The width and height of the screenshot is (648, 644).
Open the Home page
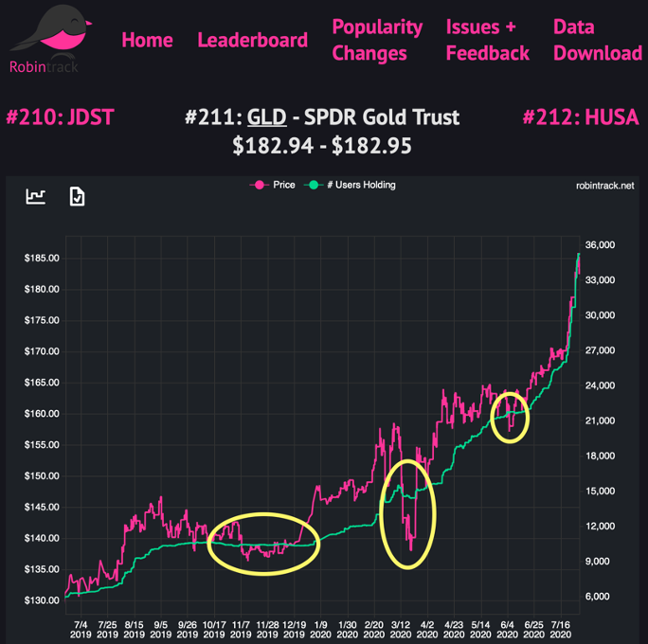tap(147, 40)
